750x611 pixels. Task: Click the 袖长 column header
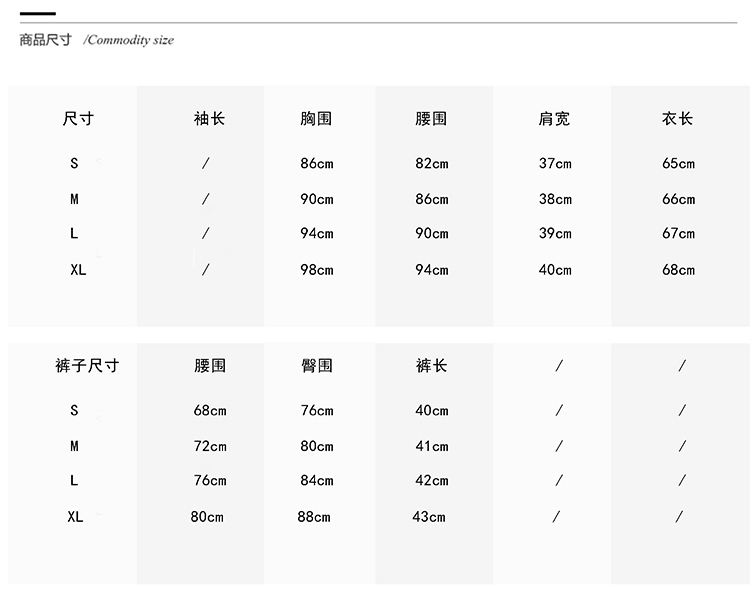pos(209,119)
